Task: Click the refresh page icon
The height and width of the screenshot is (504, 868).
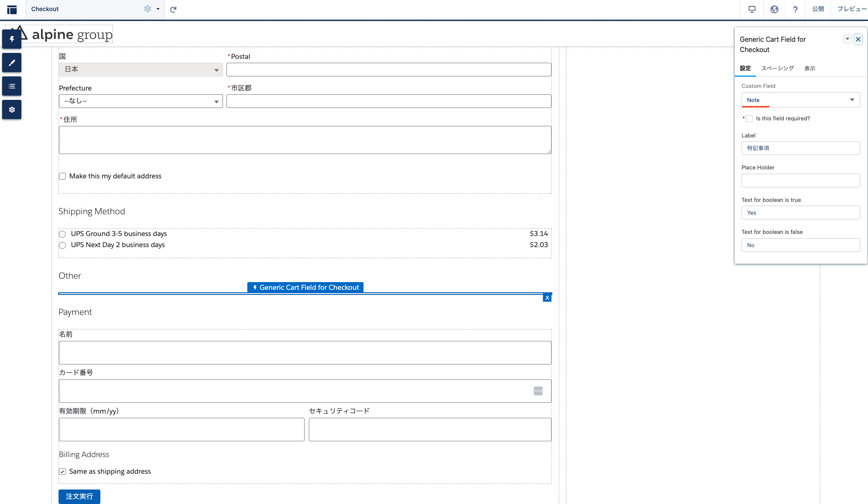Action: 173,9
